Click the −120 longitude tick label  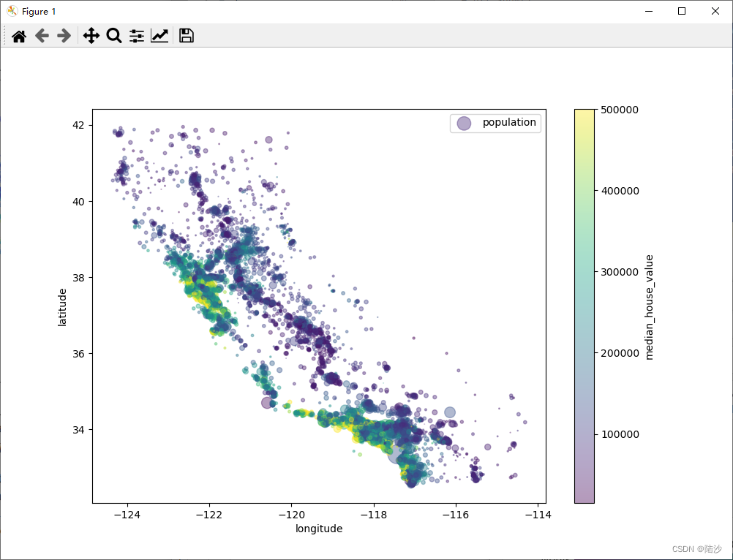(291, 515)
